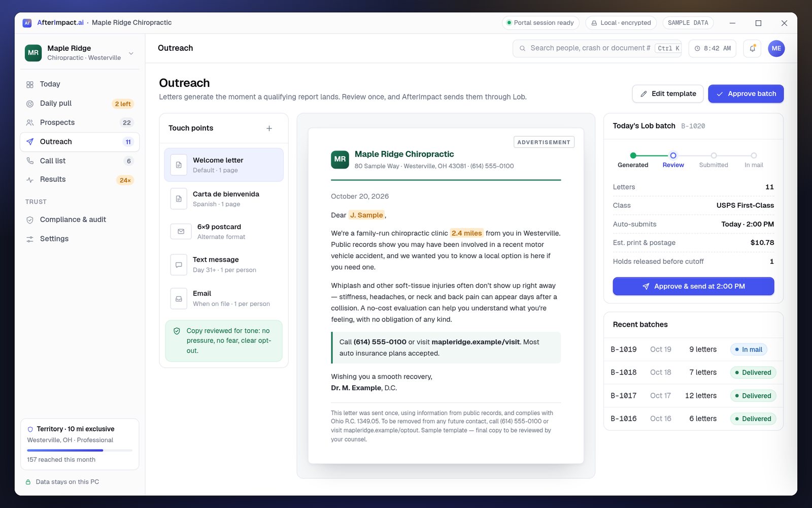Focus the search people or crash field
Image resolution: width=812 pixels, height=508 pixels.
click(597, 48)
